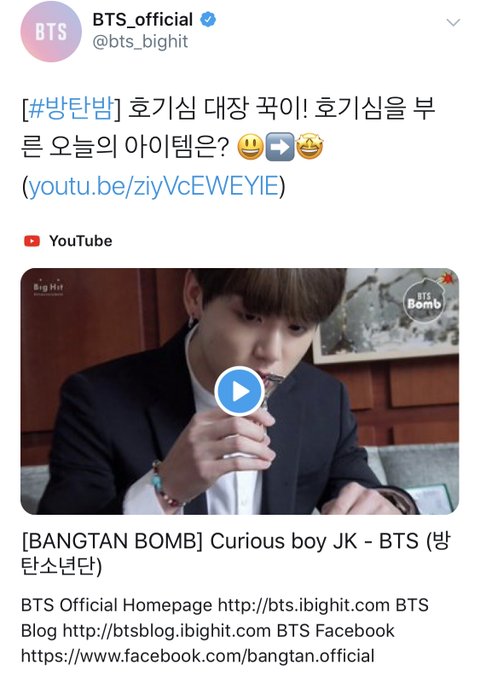Click the video card description text

click(x=225, y=630)
